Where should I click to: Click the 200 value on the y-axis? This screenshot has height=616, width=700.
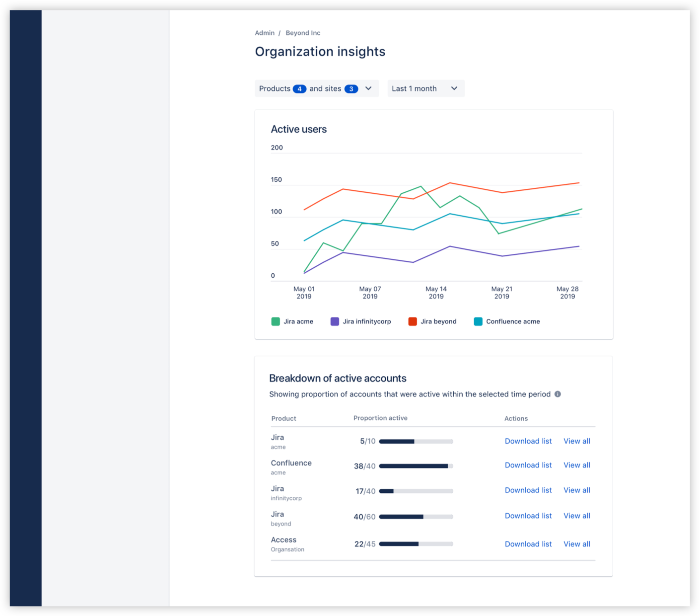(277, 148)
